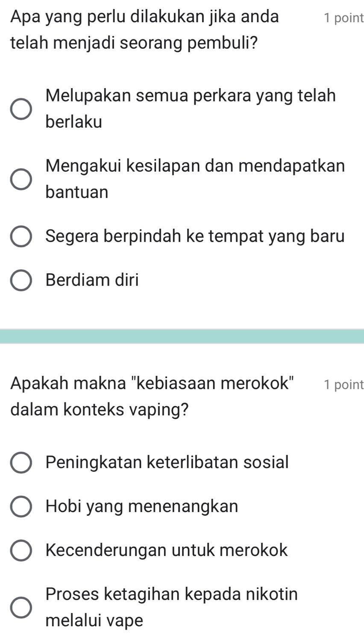Click the 'Berdiam diri' option label text
This screenshot has width=364, height=639.
(92, 280)
